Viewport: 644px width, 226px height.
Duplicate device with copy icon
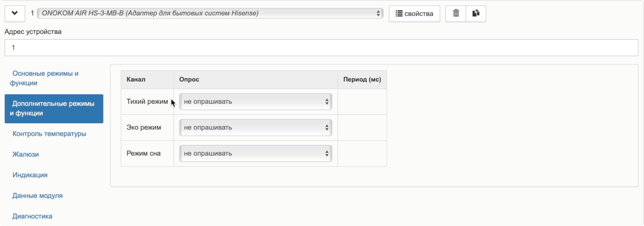[x=476, y=13]
